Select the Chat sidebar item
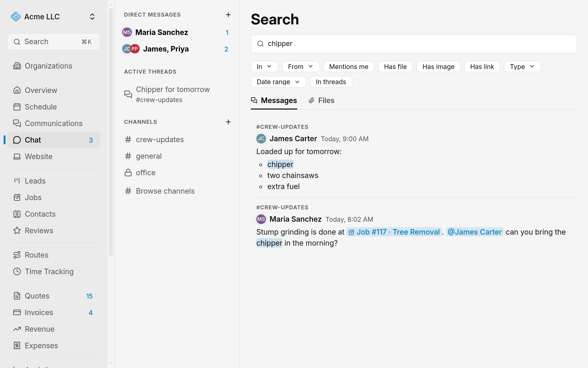This screenshot has height=368, width=588. pyautogui.click(x=54, y=140)
